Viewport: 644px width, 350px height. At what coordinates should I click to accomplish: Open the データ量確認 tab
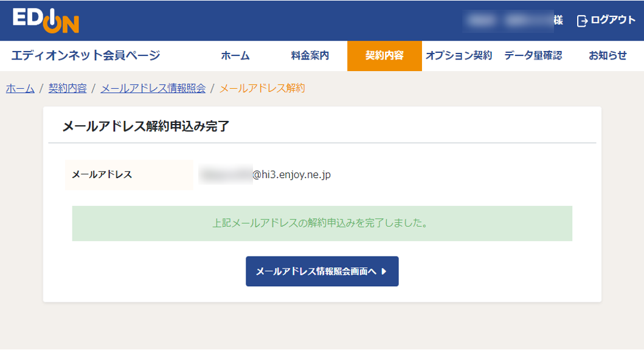click(x=533, y=56)
